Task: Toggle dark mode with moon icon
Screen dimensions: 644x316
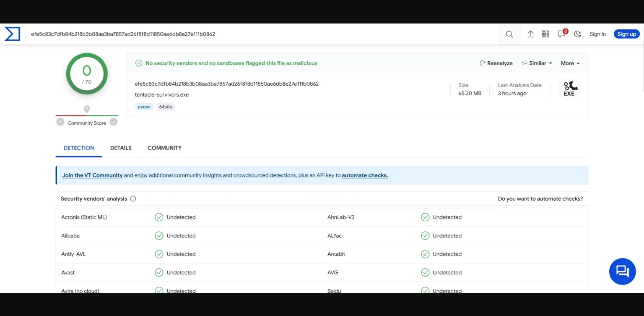Action: (x=578, y=34)
